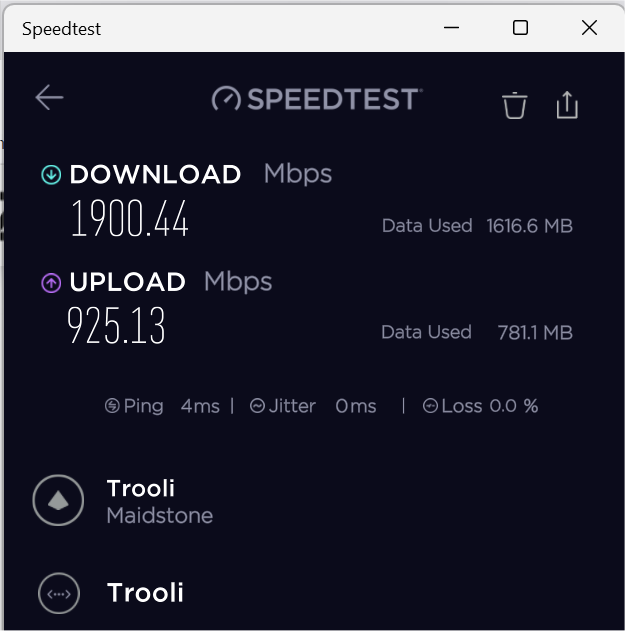Click the packet Loss icon
Image resolution: width=625 pixels, height=631 pixels.
pos(431,406)
